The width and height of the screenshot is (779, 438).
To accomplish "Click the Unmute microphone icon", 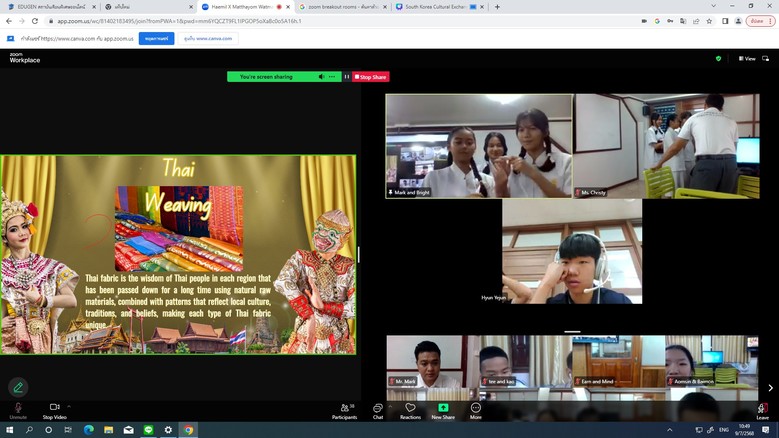I will pos(17,408).
